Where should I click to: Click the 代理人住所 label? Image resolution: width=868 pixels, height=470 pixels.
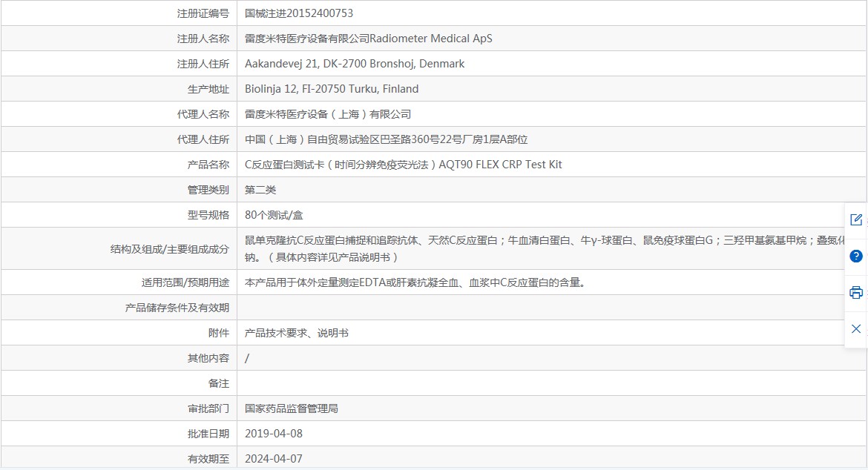pyautogui.click(x=203, y=139)
